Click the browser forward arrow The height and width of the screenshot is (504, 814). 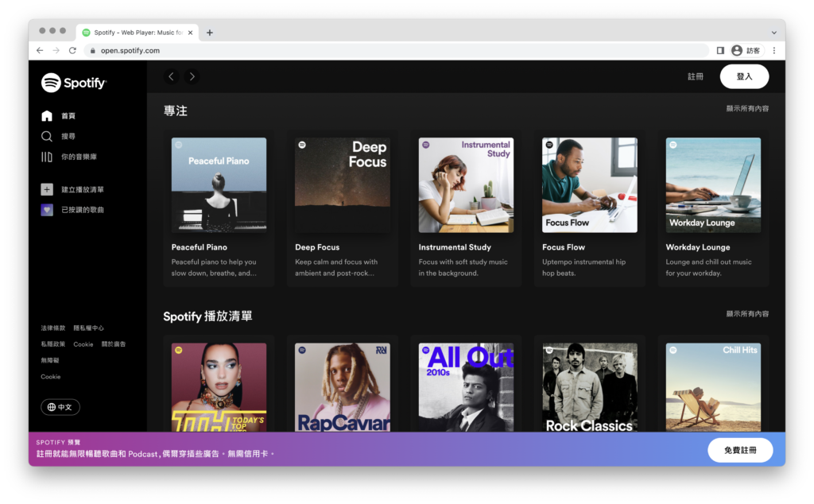[x=56, y=50]
